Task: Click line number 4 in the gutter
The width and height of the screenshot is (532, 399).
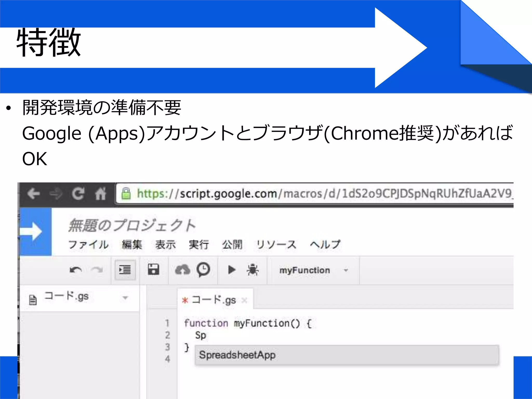Action: (168, 359)
